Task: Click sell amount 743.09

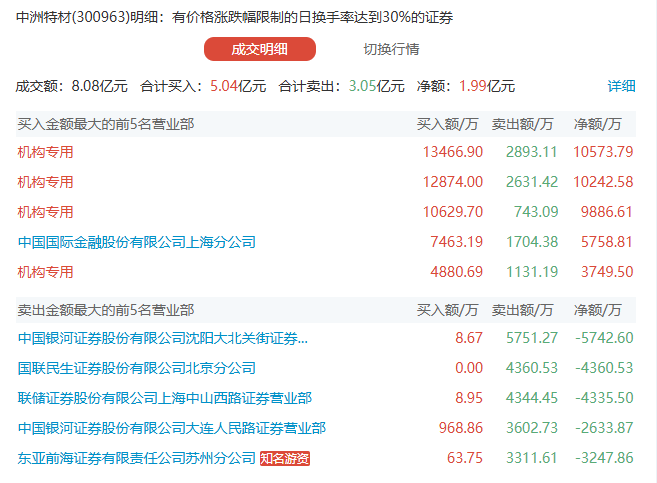Action: point(536,212)
